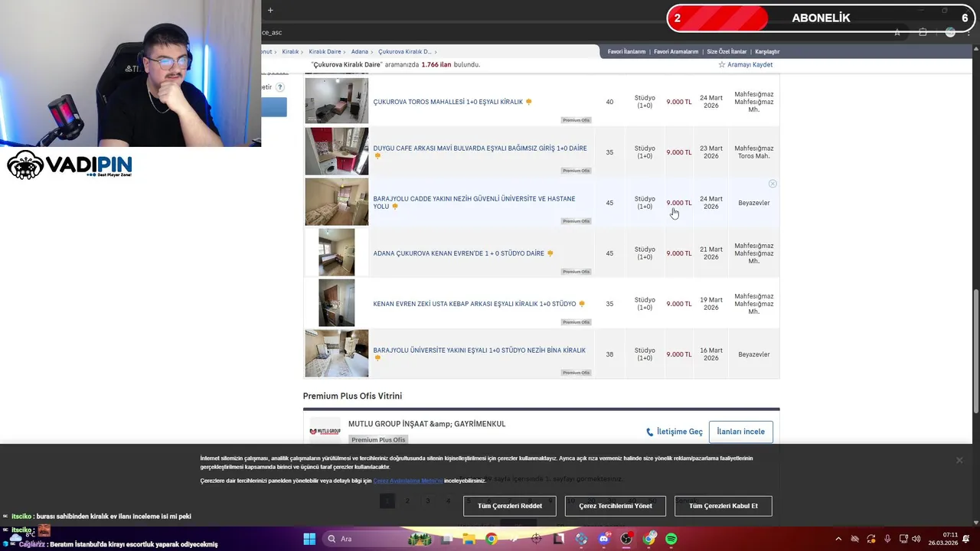980x551 pixels.
Task: Click pin icon beside Kenan Evren'de stüdyo title
Action: [550, 253]
